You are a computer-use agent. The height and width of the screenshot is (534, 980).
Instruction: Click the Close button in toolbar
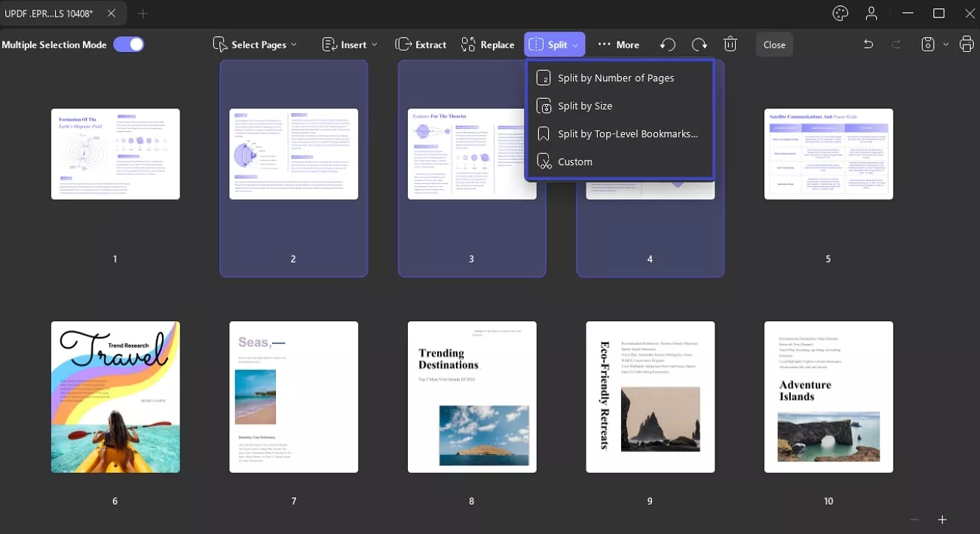774,44
